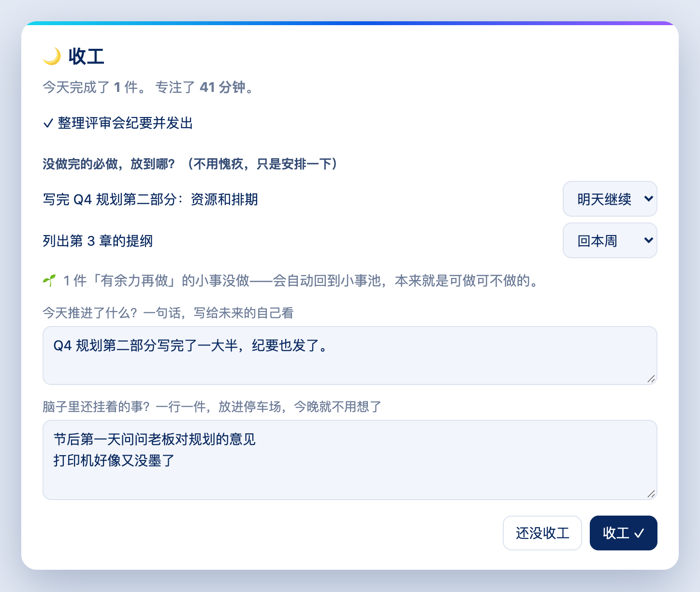Click the moon icon beside 收工 title

(52, 57)
